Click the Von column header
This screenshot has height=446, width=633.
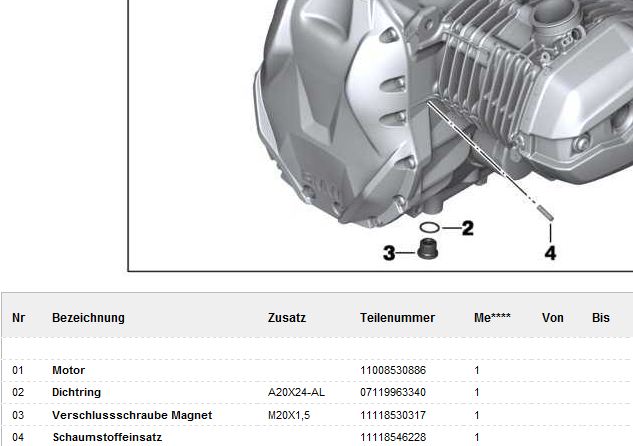(553, 318)
